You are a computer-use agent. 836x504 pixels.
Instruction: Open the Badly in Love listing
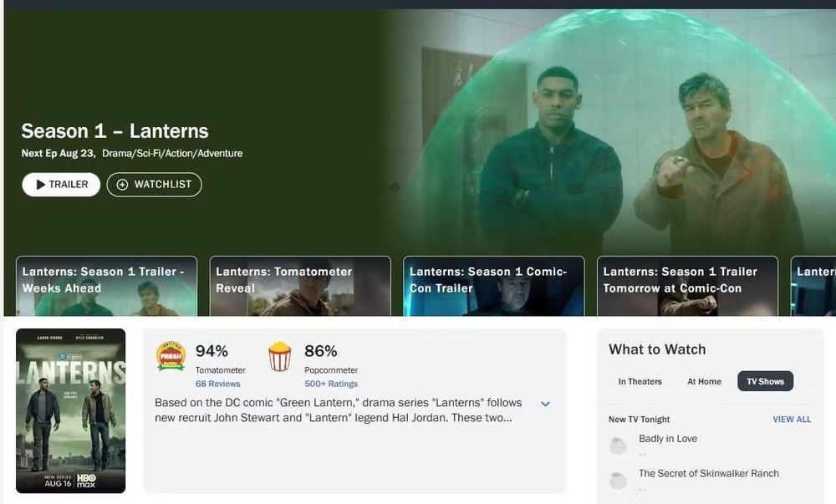click(x=667, y=439)
